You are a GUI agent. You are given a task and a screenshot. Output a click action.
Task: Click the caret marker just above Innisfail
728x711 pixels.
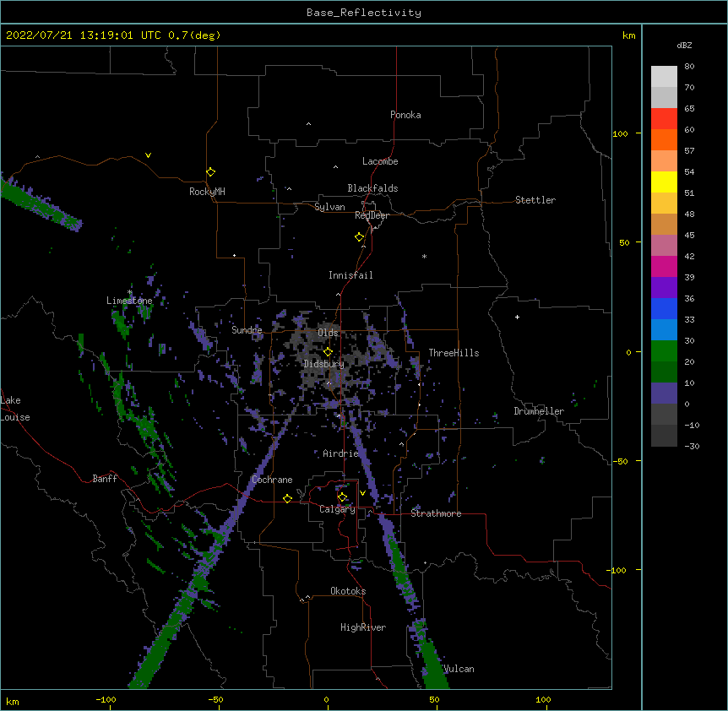pos(363,247)
